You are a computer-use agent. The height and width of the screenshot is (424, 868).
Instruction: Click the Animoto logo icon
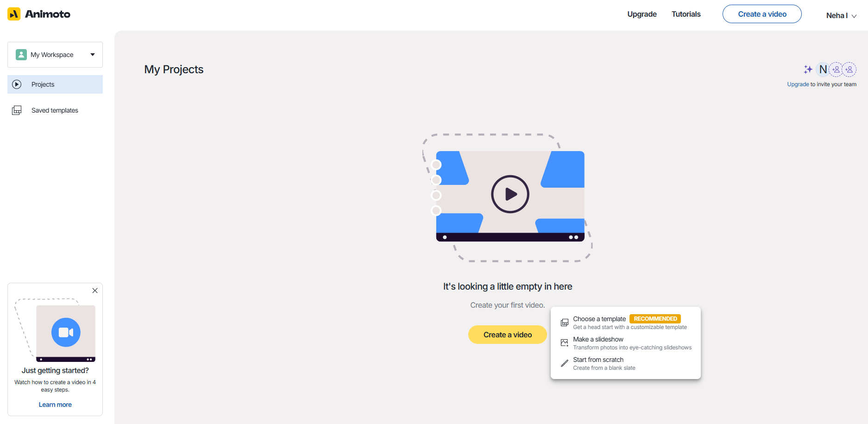click(x=13, y=13)
